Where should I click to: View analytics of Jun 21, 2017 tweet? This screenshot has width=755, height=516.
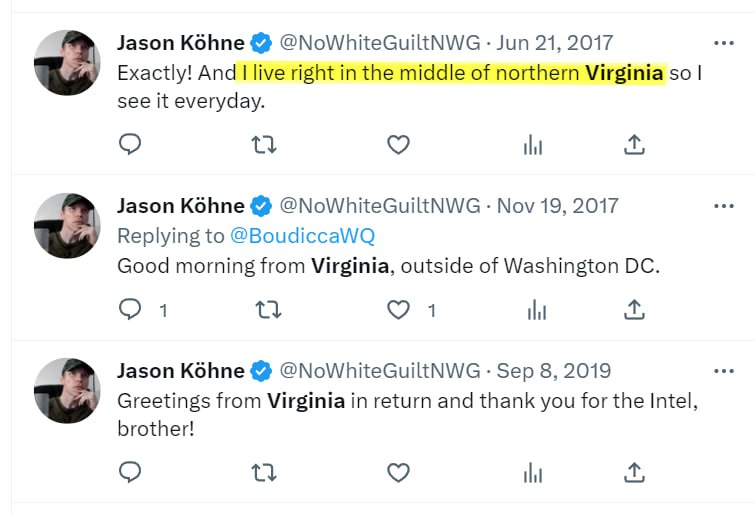click(533, 144)
